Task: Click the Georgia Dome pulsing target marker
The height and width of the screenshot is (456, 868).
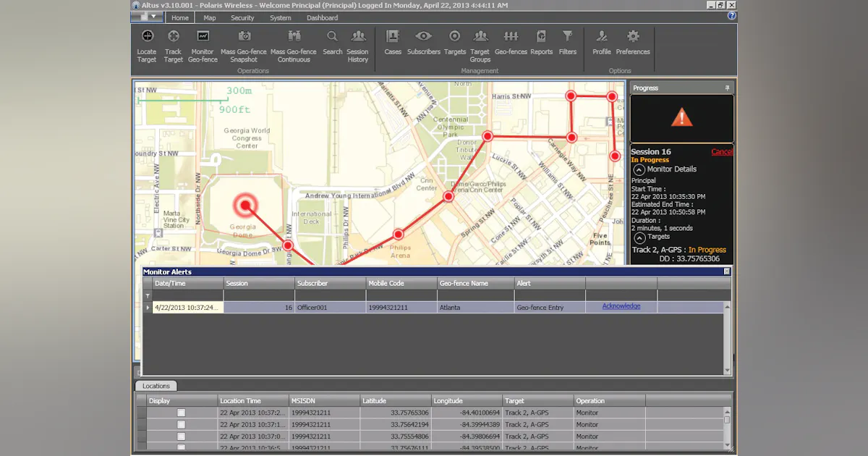Action: [x=245, y=206]
